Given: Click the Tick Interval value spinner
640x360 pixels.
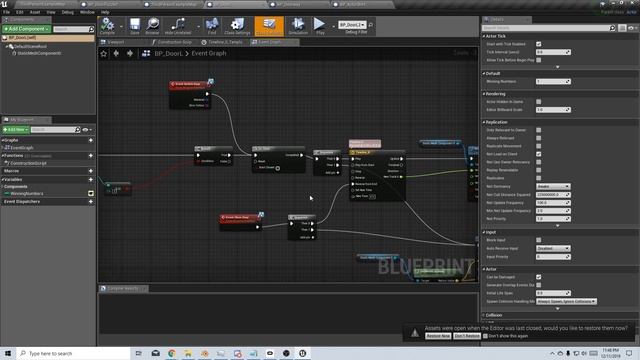Looking at the screenshot, I should click(x=553, y=52).
